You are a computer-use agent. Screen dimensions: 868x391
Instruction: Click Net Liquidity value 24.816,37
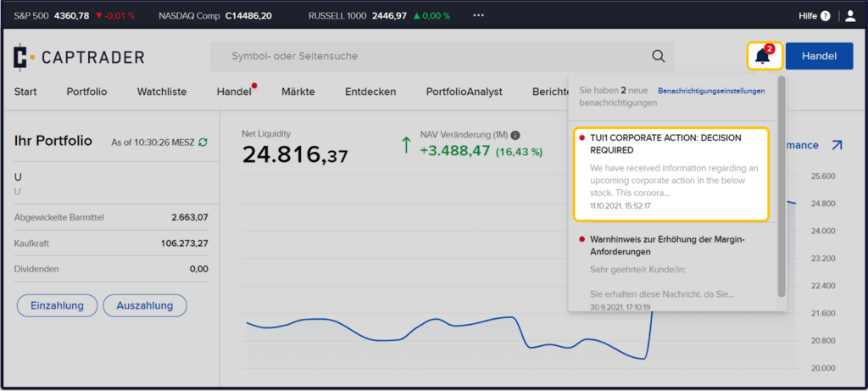click(295, 155)
